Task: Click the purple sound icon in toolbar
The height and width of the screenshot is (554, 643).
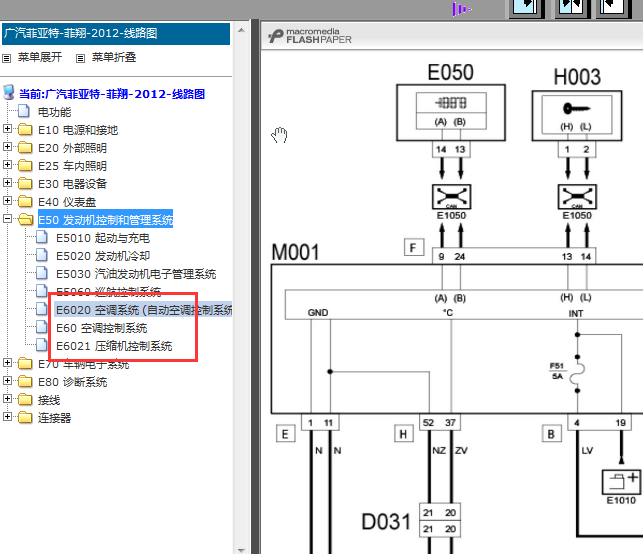Action: [x=461, y=9]
